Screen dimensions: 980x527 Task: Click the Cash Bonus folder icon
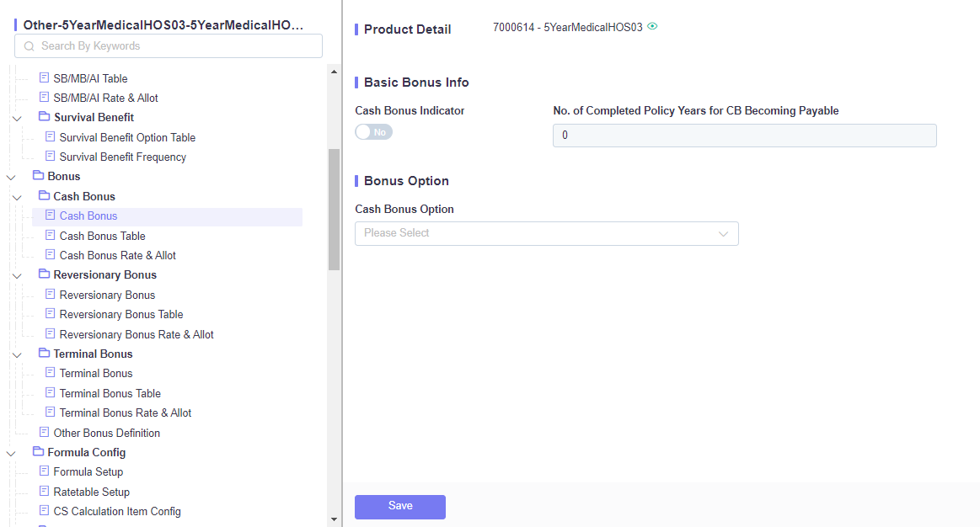[44, 194]
